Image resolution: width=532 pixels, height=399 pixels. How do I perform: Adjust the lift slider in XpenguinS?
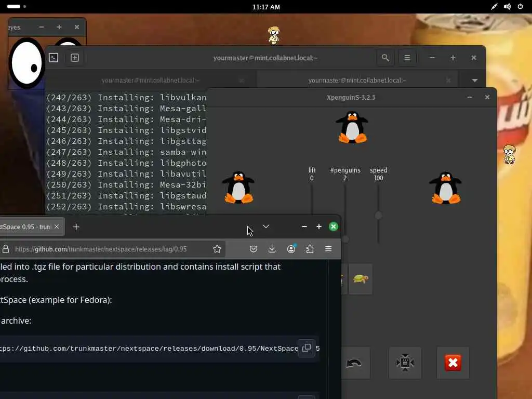pyautogui.click(x=312, y=200)
